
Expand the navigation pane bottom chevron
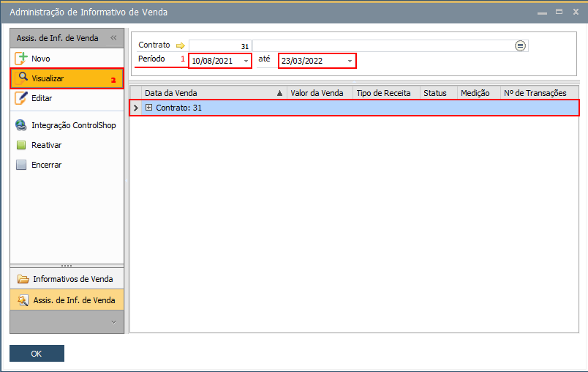pos(113,322)
